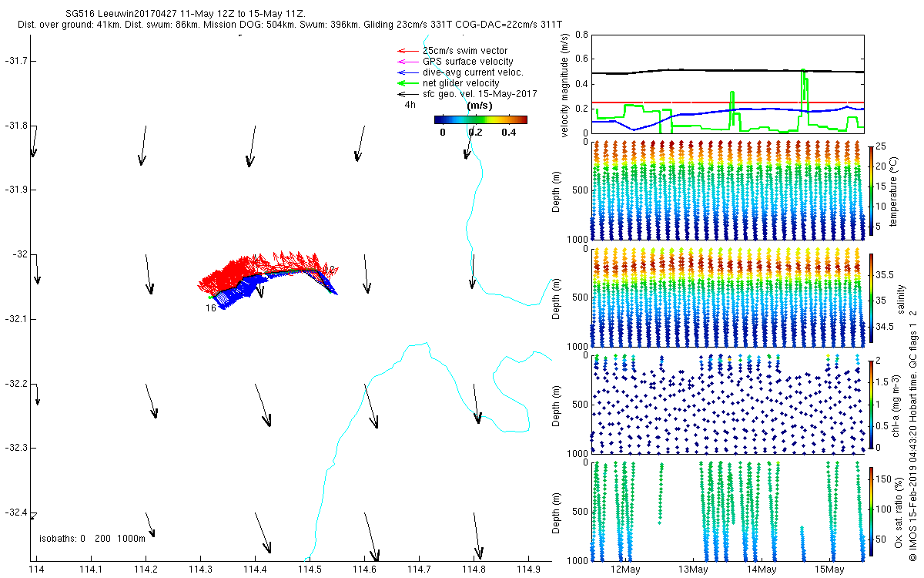Image resolution: width=924 pixels, height=578 pixels.
Task: Click the green net glider velocity arrow
Action: tap(406, 83)
